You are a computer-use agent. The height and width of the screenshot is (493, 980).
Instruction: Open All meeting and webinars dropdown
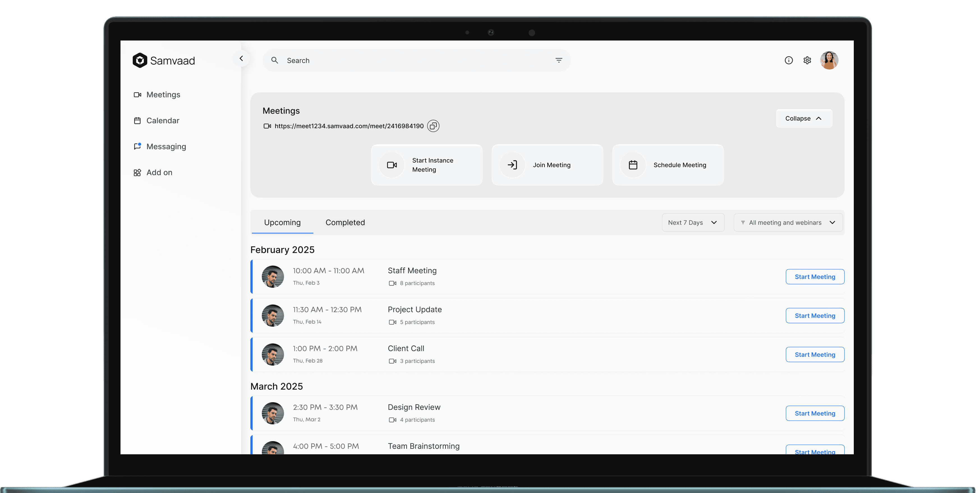coord(788,223)
